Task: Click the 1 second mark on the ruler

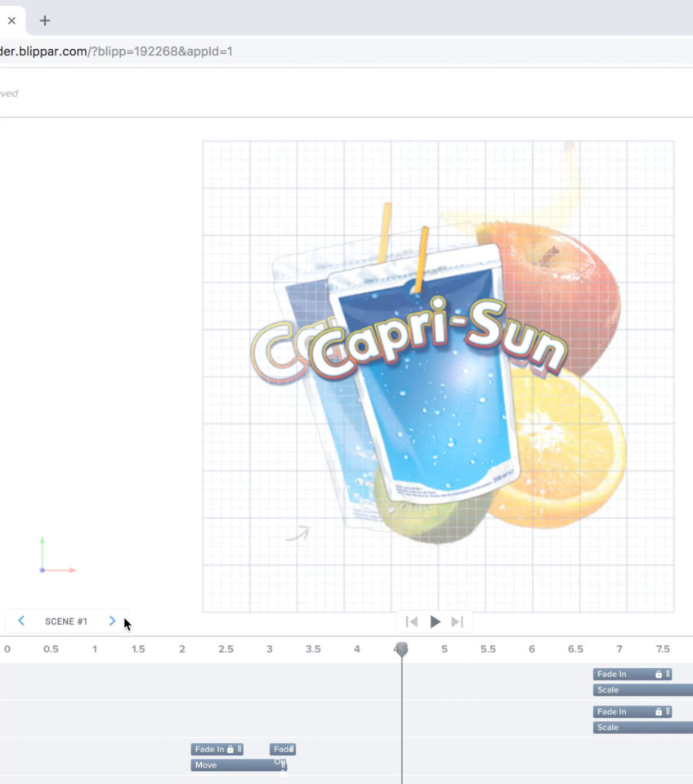Action: tap(95, 649)
